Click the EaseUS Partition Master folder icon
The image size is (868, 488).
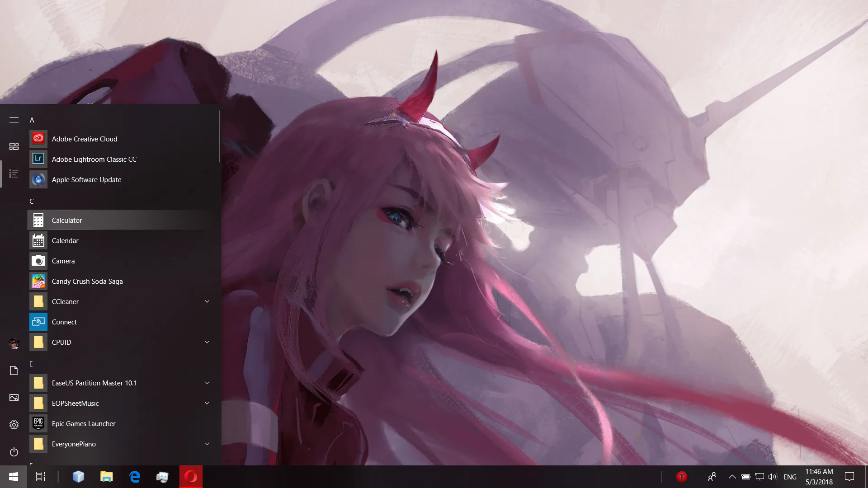[x=38, y=383]
